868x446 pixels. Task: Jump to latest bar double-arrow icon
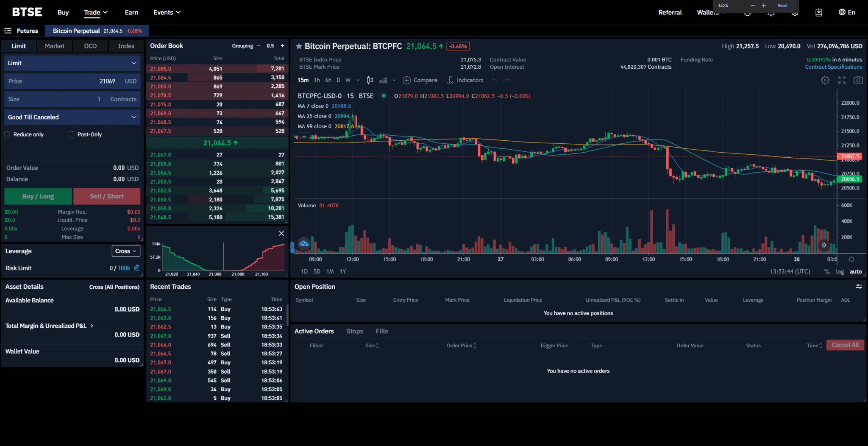(823, 245)
